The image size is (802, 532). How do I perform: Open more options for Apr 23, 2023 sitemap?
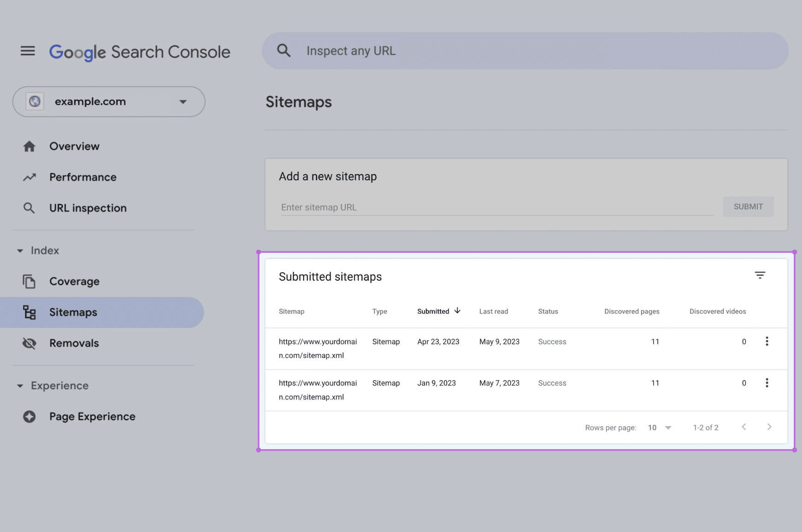767,341
